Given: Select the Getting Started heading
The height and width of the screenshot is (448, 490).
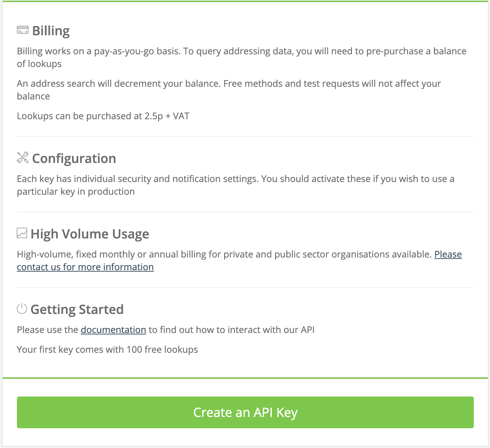Looking at the screenshot, I should tap(77, 309).
